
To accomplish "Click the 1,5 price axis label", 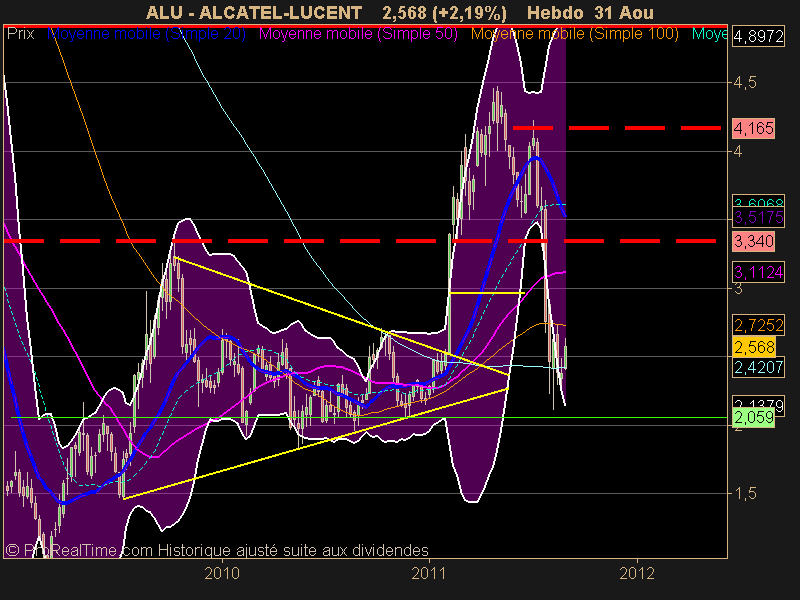I will [744, 493].
